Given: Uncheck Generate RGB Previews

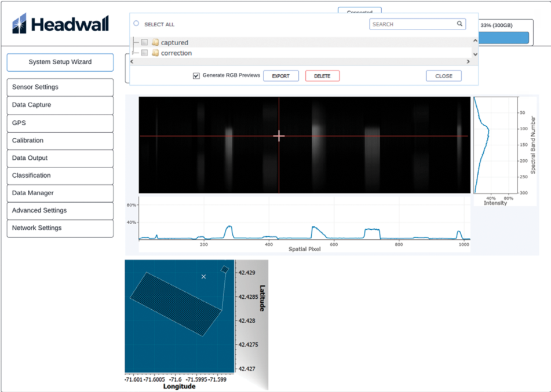Looking at the screenshot, I should click(196, 76).
